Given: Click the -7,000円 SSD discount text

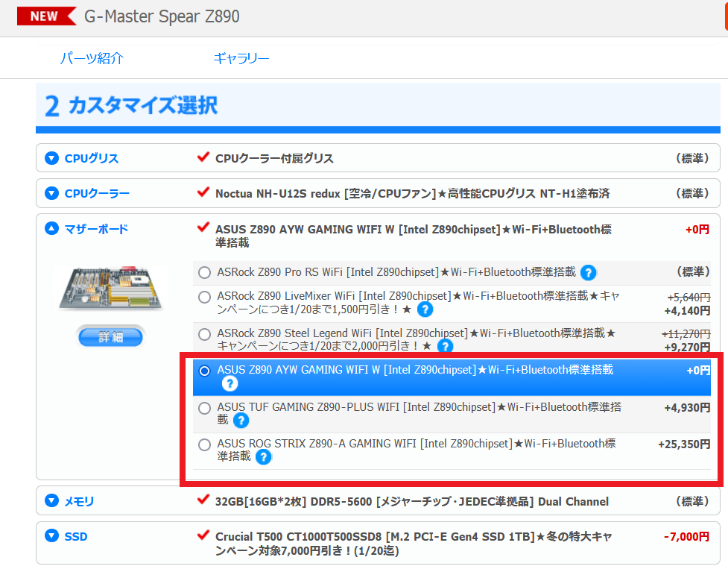Looking at the screenshot, I should pos(686,536).
